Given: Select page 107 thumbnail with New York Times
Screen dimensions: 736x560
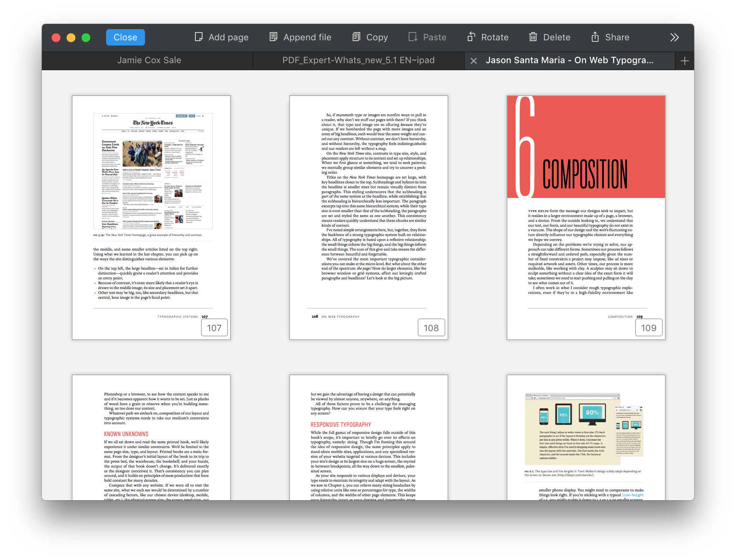Looking at the screenshot, I should [x=151, y=218].
